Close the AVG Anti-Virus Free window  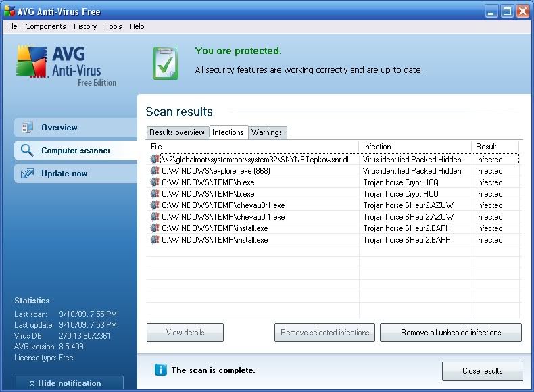[x=523, y=11]
